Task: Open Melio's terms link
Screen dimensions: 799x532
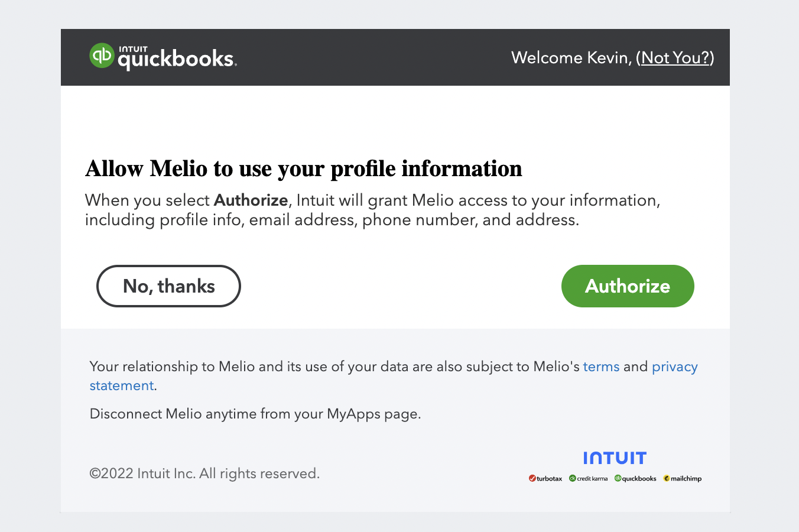Action: click(601, 366)
